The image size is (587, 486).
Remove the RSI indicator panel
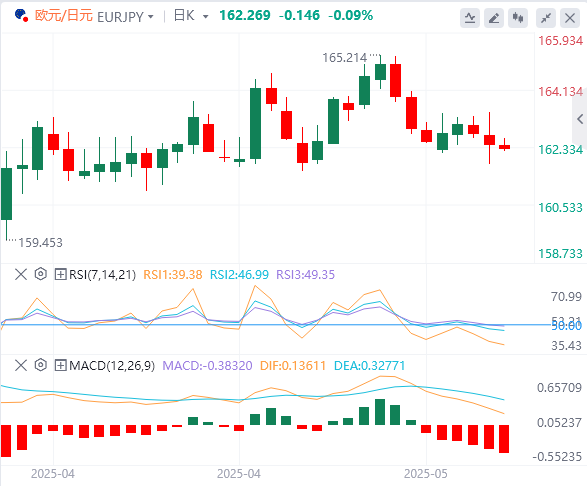pyautogui.click(x=21, y=274)
